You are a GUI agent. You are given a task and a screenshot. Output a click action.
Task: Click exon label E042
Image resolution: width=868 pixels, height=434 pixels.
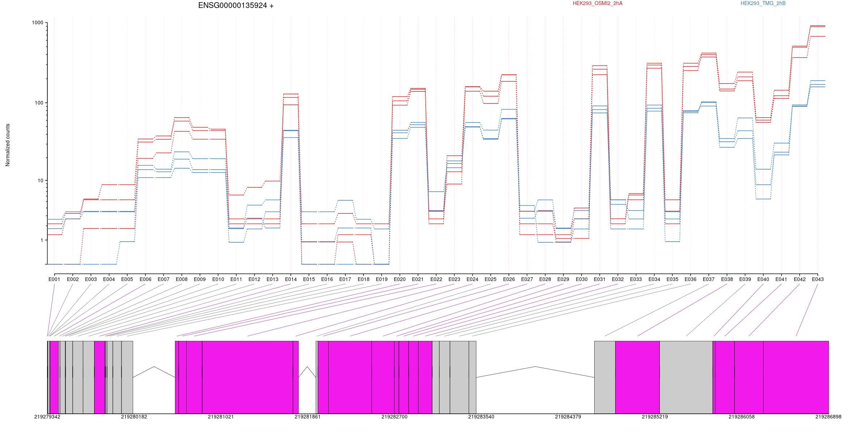[x=800, y=279]
